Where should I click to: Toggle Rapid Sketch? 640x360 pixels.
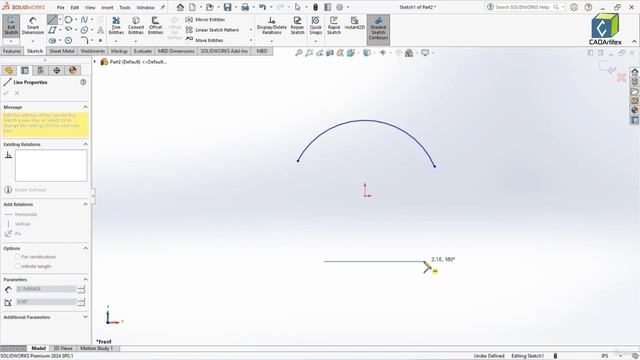(x=333, y=26)
